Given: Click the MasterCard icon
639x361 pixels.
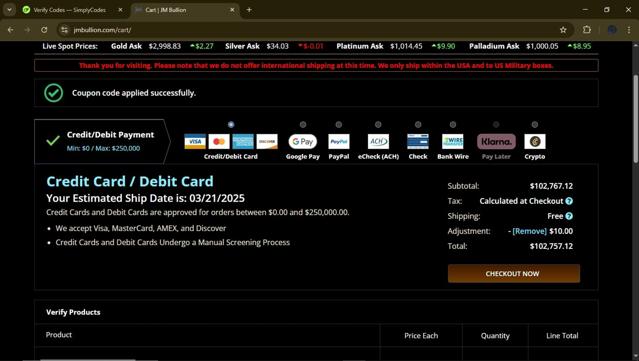Looking at the screenshot, I should pos(219,141).
